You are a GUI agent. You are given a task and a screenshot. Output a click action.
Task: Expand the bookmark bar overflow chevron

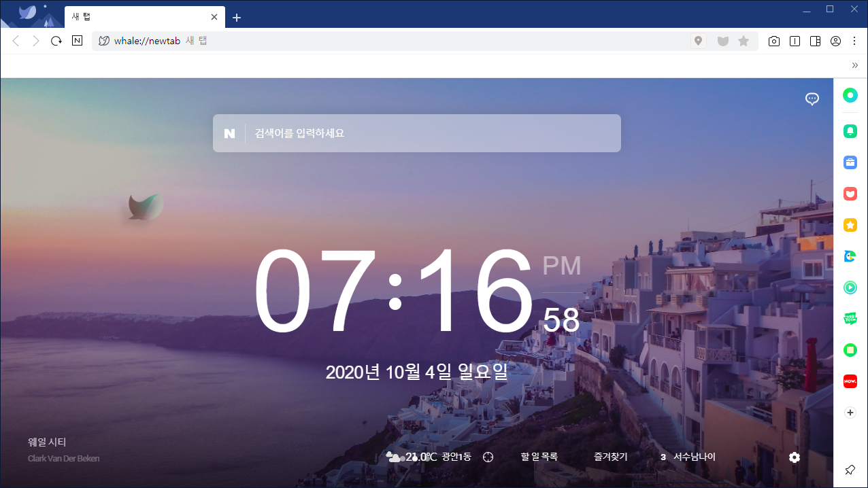(x=854, y=65)
